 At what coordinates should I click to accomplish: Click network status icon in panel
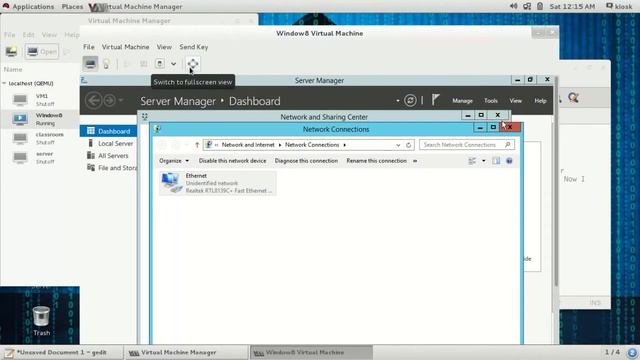(x=527, y=6)
